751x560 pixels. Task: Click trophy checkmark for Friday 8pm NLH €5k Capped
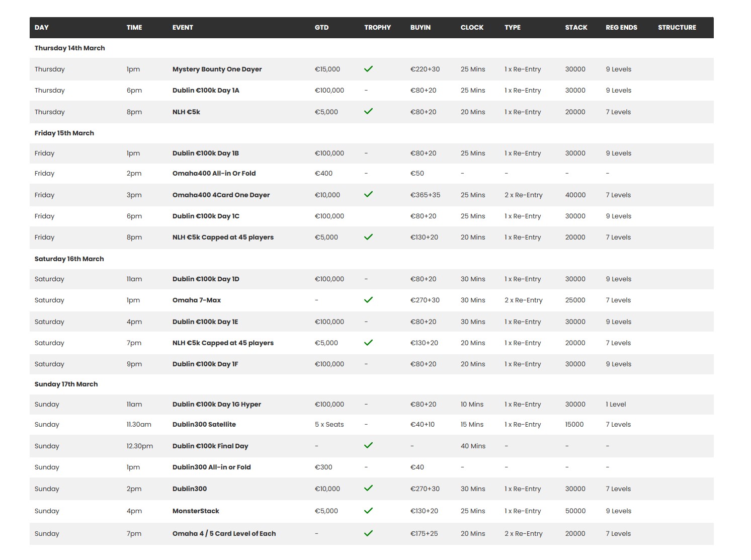[368, 237]
